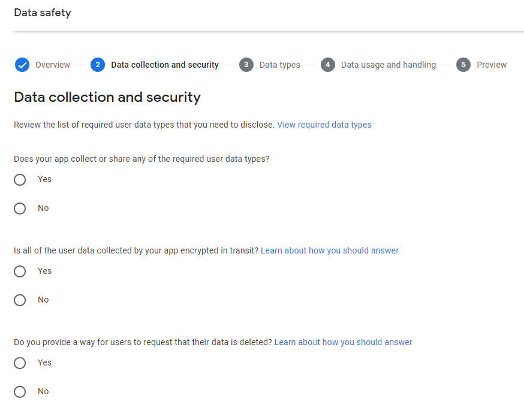Screen dimensions: 524x420
Task: Click the Data safety page title
Action: tap(43, 13)
